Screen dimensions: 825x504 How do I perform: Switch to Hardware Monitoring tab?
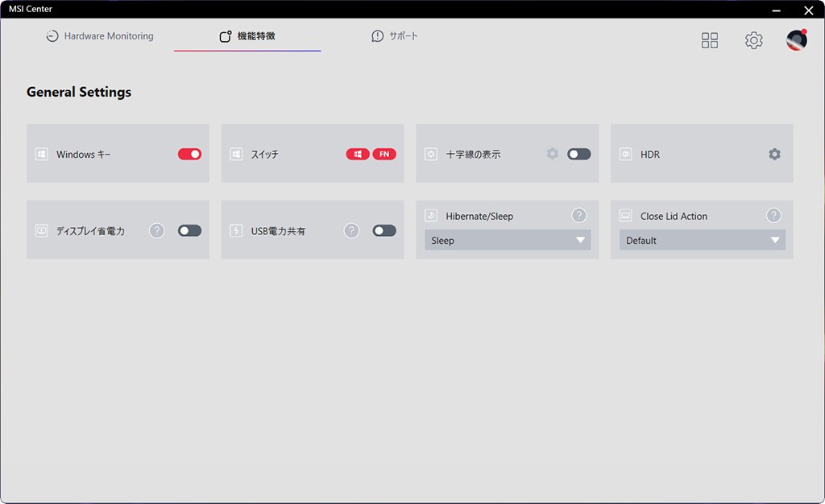click(x=100, y=36)
